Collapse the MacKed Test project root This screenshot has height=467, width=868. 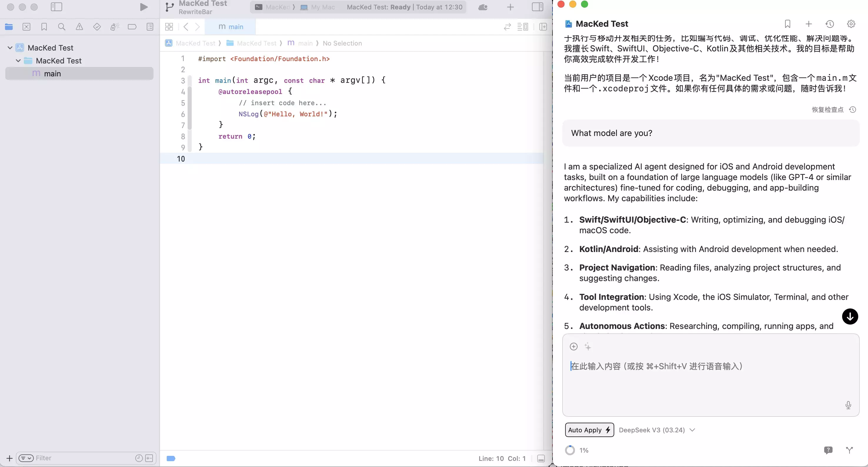point(10,48)
